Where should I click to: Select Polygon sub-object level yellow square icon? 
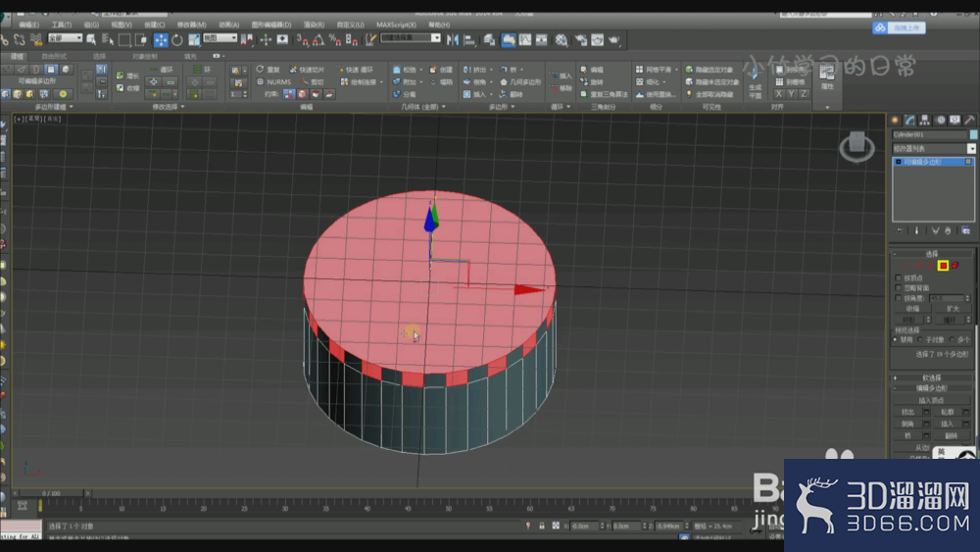coord(943,266)
